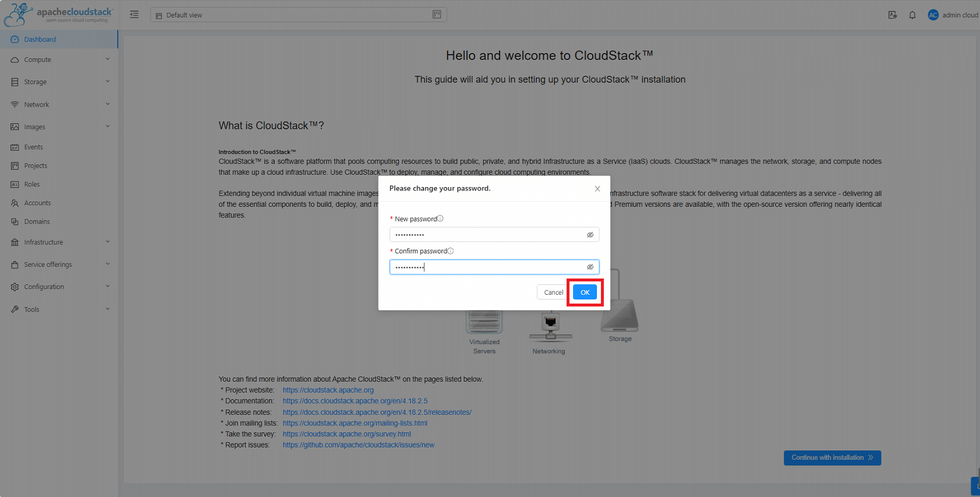The height and width of the screenshot is (497, 980).
Task: Click the Projects board icon
Action: click(x=15, y=166)
